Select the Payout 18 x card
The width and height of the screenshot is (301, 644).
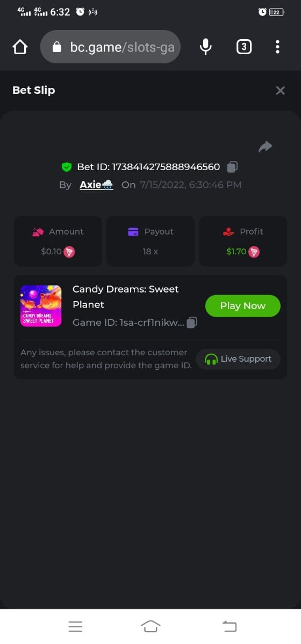150,241
